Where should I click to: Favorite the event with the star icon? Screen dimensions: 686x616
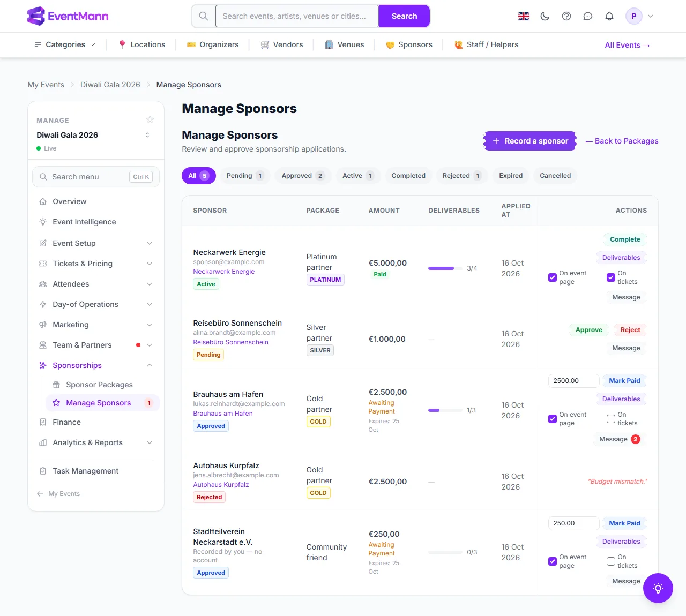150,119
